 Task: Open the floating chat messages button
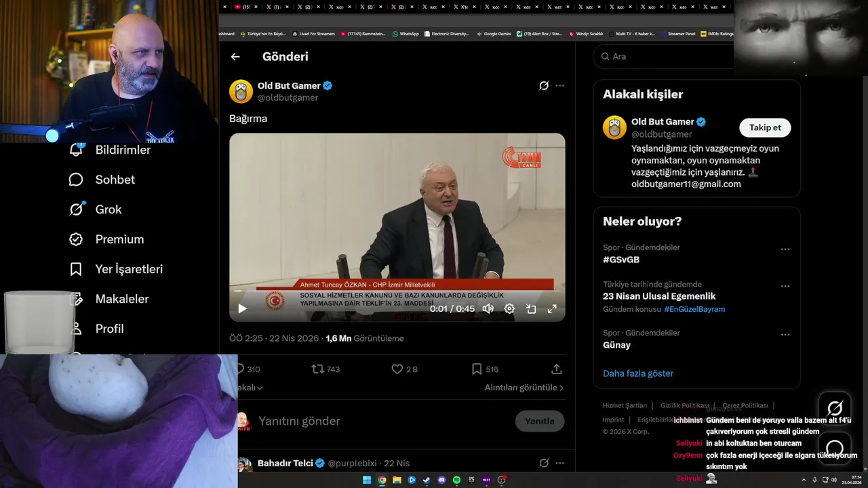(835, 448)
